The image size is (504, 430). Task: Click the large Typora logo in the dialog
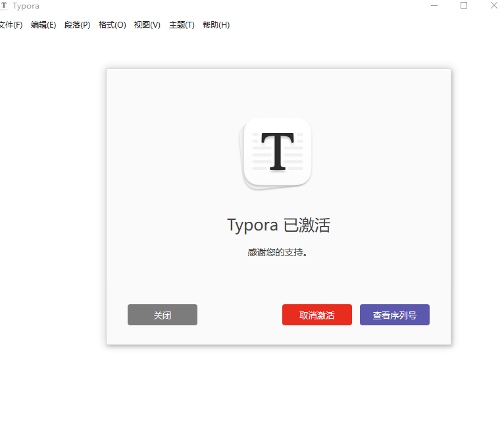coord(277,152)
